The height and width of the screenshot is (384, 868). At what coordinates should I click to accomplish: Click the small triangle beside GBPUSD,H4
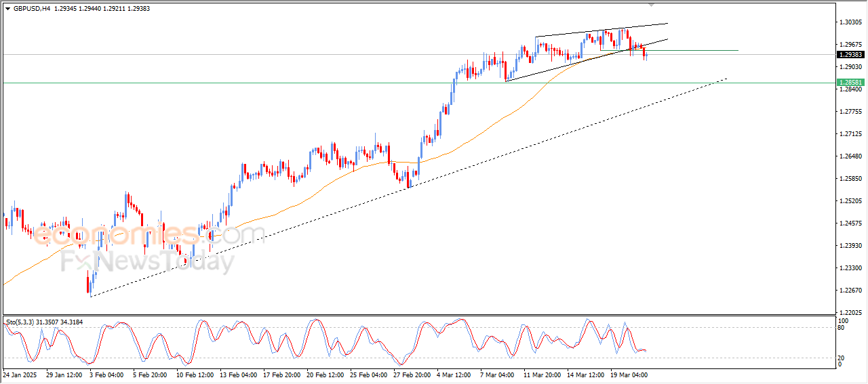click(x=7, y=8)
